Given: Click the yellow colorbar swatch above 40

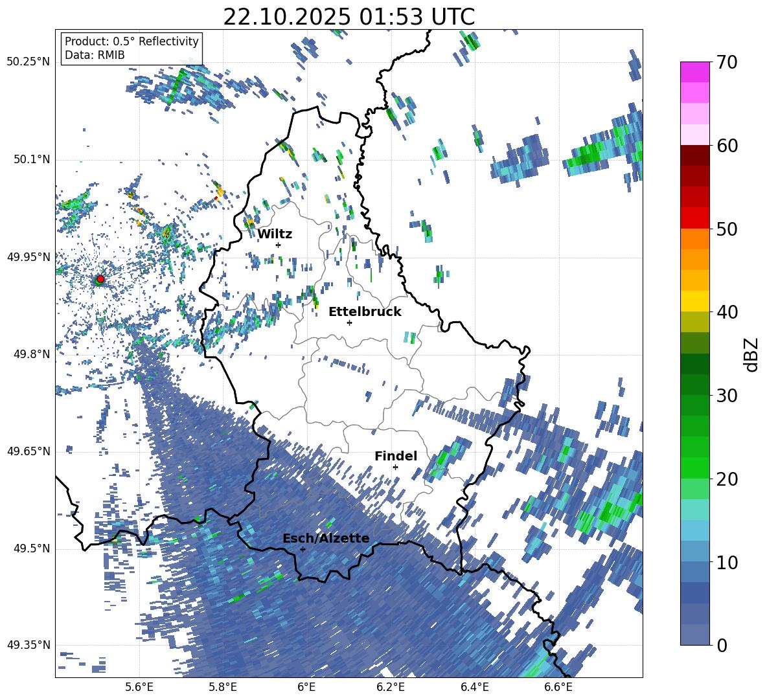Looking at the screenshot, I should 694,302.
